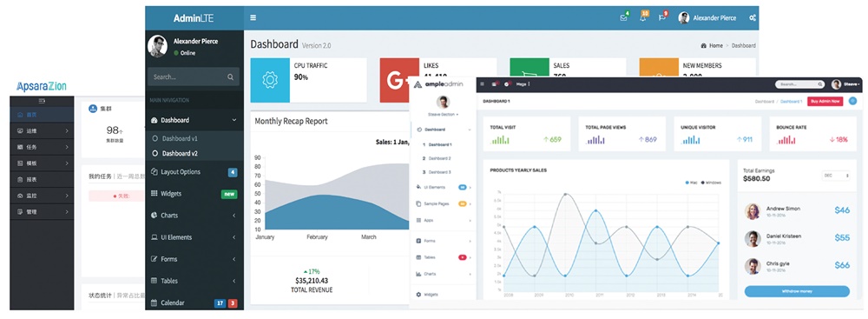
Task: Expand the AdminLTE Charts chevron
Action: point(234,216)
